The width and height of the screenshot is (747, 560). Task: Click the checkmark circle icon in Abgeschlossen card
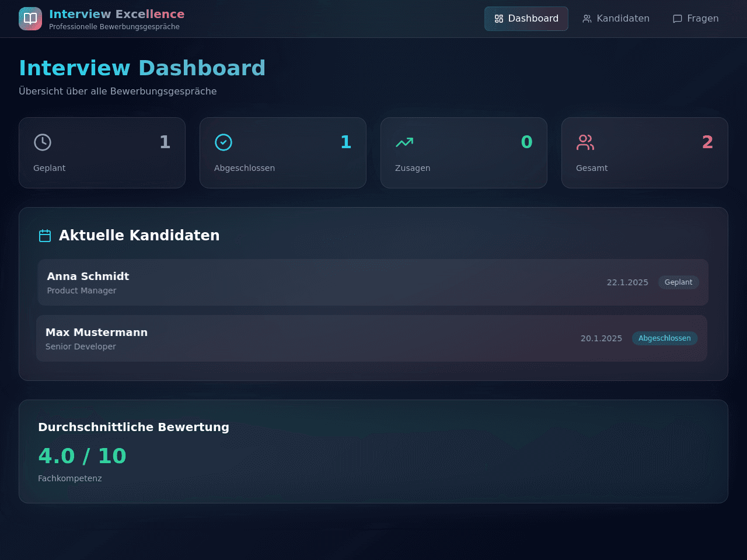(x=224, y=142)
